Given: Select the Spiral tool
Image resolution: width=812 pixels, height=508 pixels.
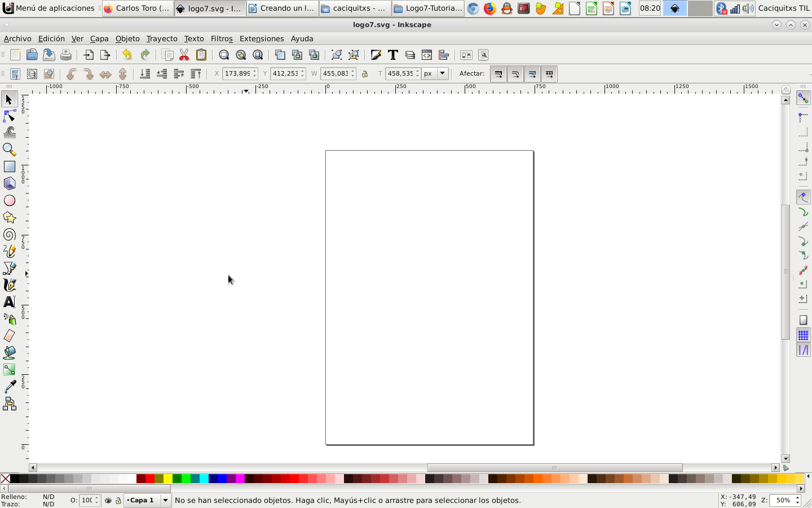Looking at the screenshot, I should coord(9,234).
